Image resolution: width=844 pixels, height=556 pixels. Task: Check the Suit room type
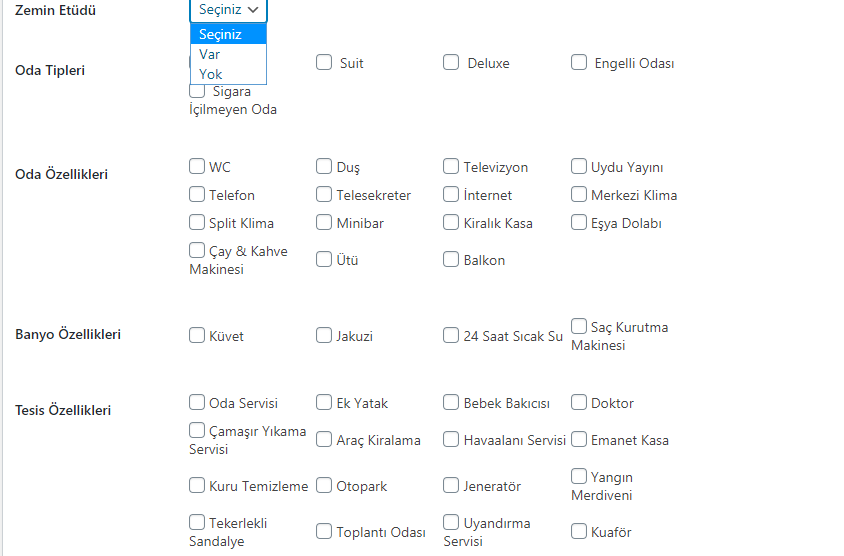tap(324, 62)
